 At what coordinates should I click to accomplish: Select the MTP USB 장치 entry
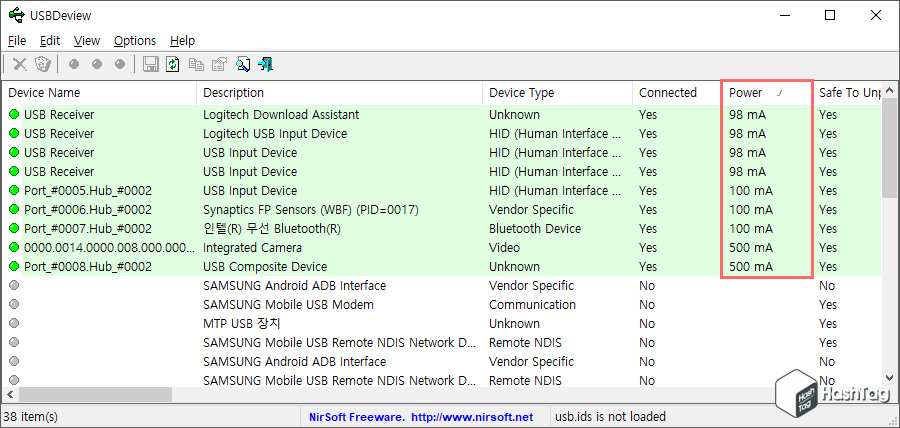(241, 323)
